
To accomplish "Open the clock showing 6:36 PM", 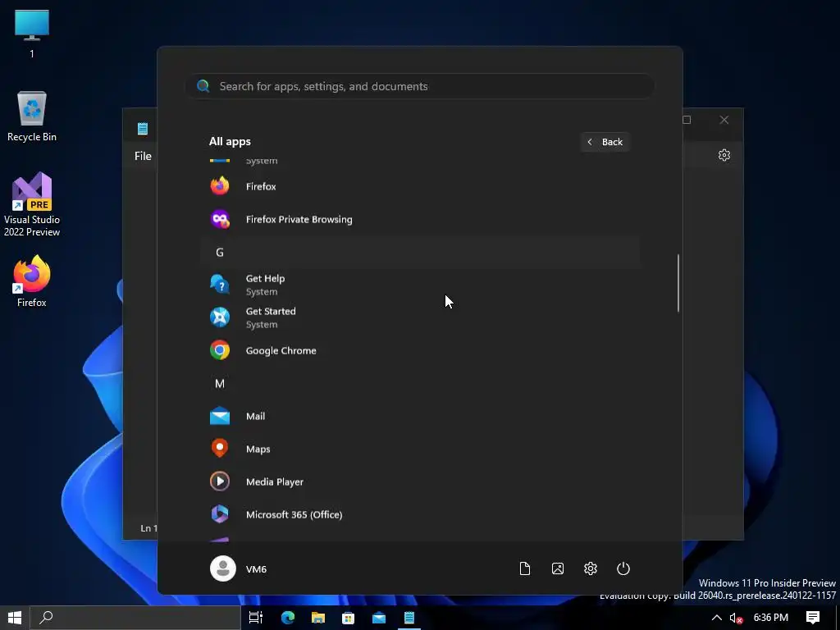I will point(771,618).
